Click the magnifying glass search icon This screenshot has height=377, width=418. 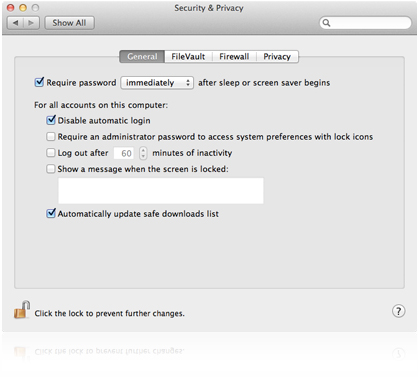(326, 23)
